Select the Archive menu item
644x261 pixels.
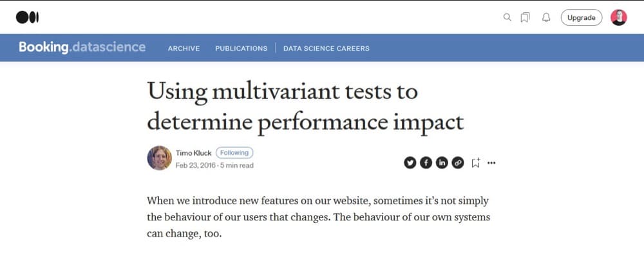point(184,48)
